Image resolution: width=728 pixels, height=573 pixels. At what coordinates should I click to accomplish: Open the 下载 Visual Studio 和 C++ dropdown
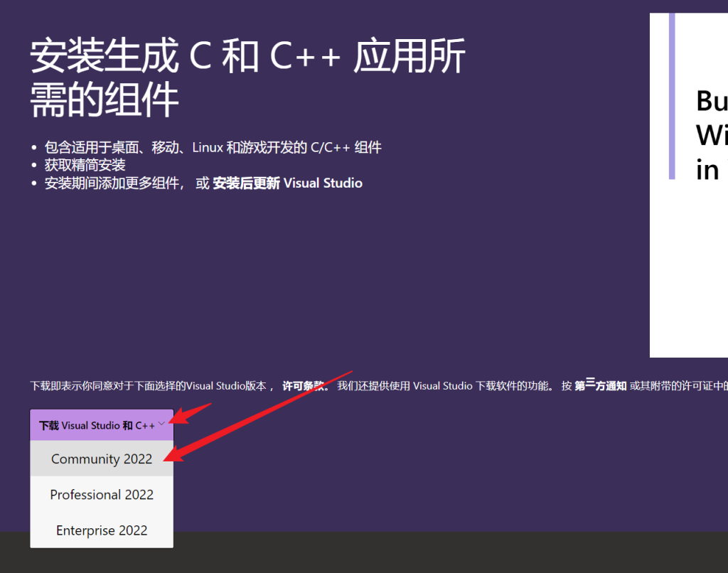pyautogui.click(x=101, y=424)
